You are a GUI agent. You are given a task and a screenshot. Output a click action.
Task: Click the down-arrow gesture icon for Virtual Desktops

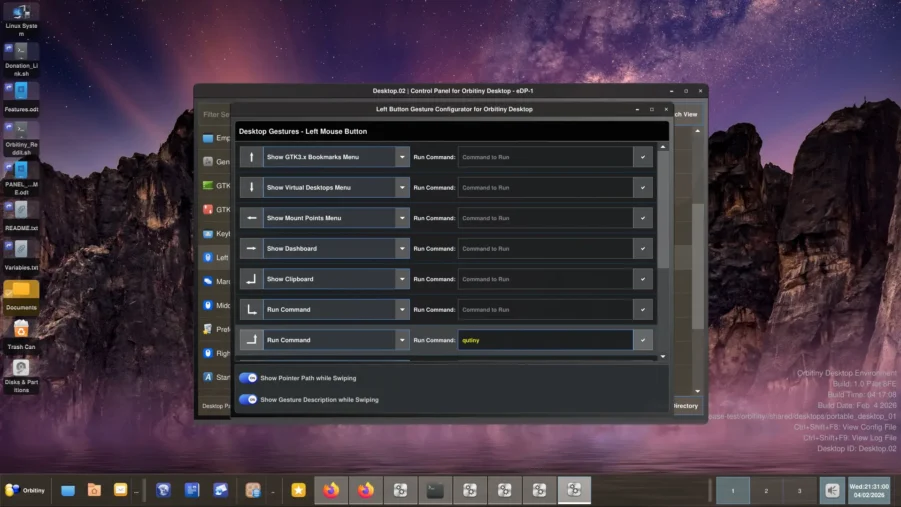[x=251, y=187]
